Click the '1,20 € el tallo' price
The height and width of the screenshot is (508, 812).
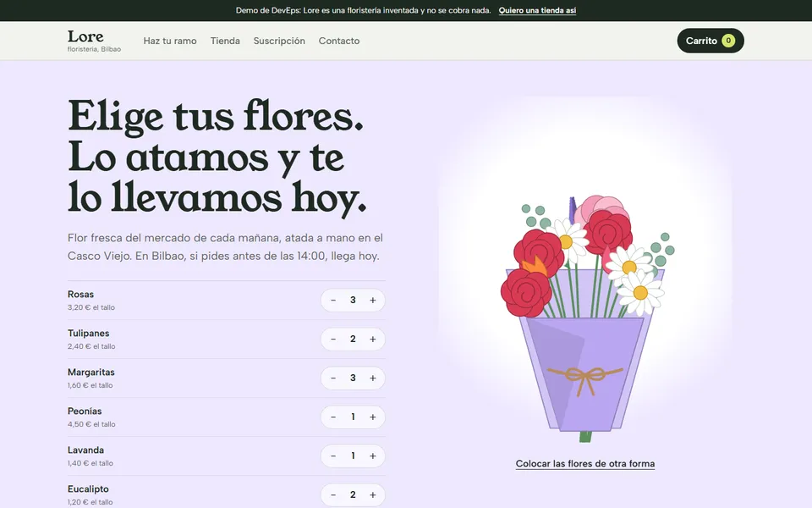91,502
